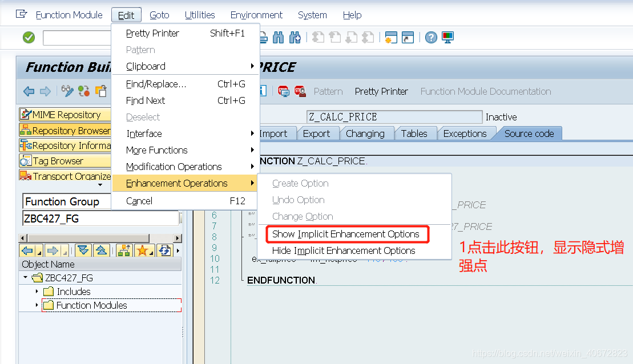Click the First Page icon
The image size is (633, 364).
pyautogui.click(x=318, y=38)
